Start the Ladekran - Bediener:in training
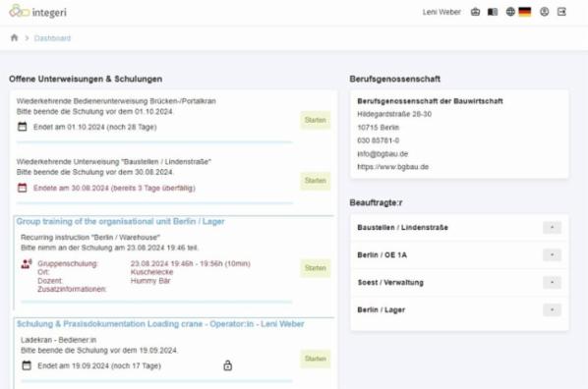588x389 pixels. (x=315, y=359)
